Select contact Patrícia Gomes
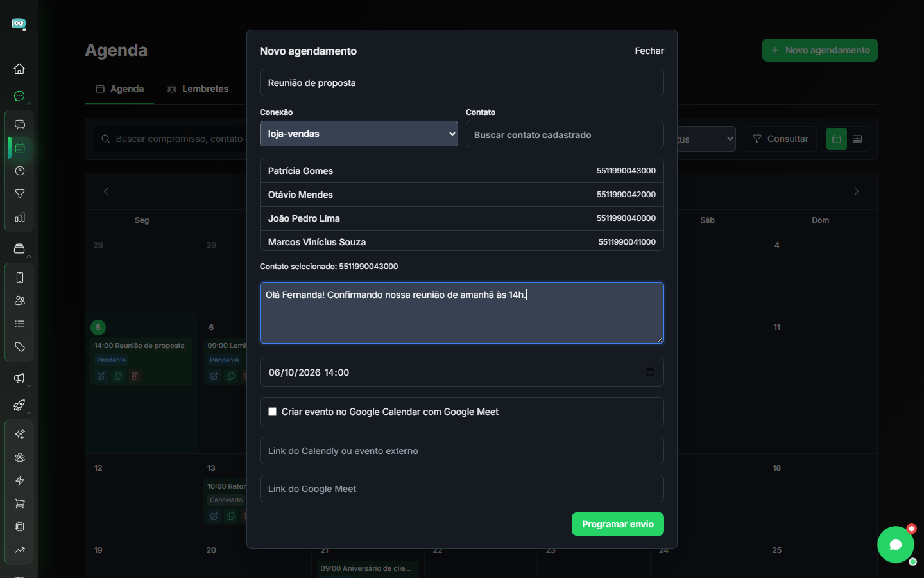924x578 pixels. click(462, 171)
